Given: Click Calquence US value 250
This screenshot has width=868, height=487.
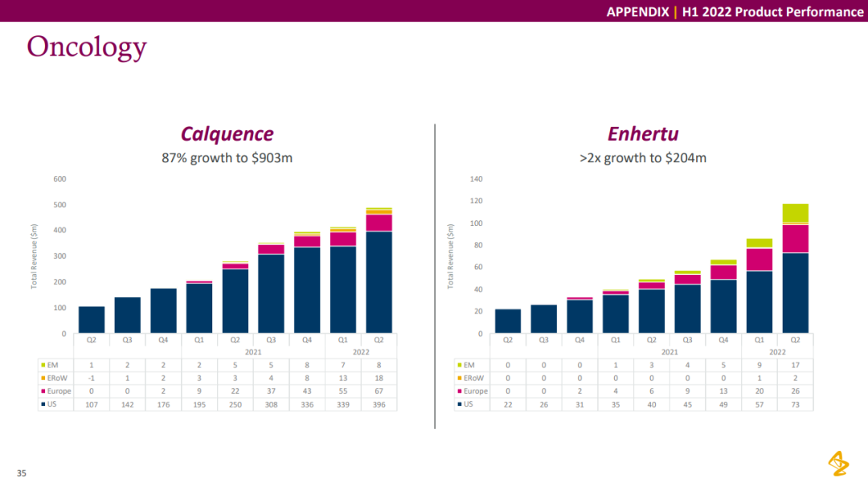Looking at the screenshot, I should [235, 404].
